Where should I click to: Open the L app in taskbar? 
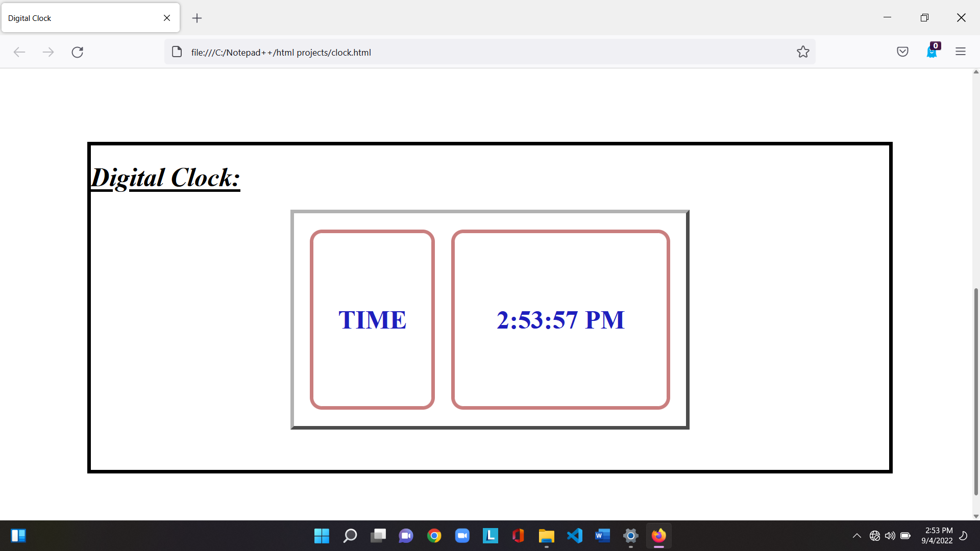pos(490,536)
